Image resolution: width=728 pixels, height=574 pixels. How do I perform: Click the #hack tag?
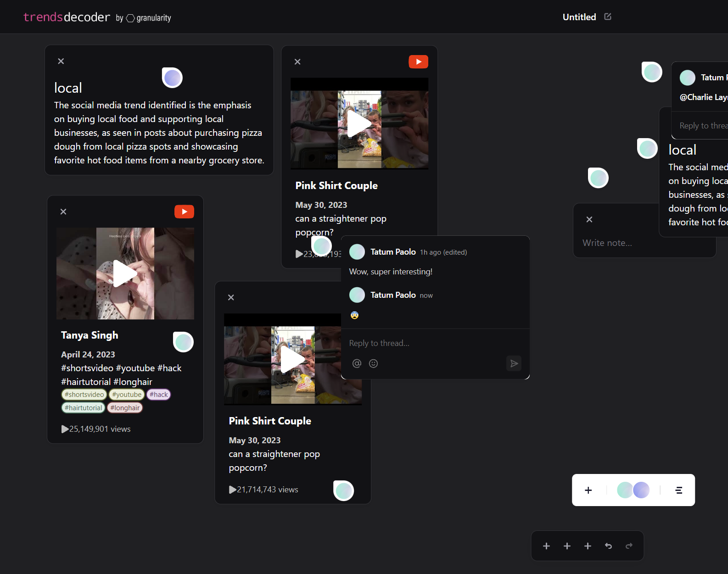159,395
